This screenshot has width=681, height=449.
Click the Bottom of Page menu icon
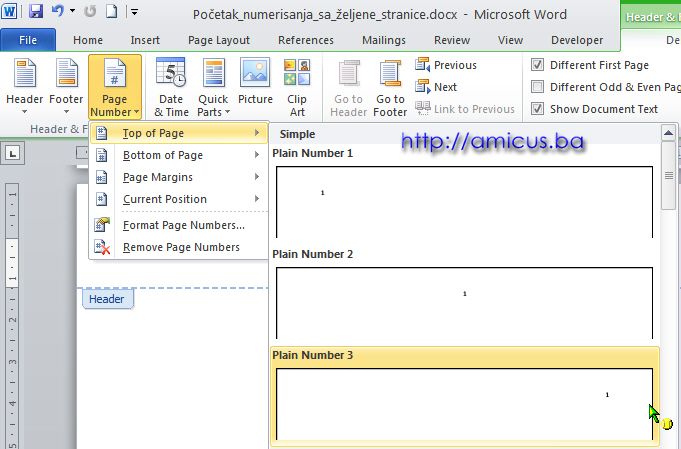102,155
